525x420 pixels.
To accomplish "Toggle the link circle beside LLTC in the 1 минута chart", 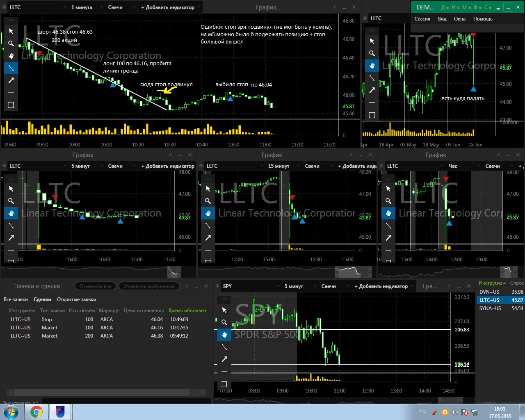I will (x=5, y=7).
